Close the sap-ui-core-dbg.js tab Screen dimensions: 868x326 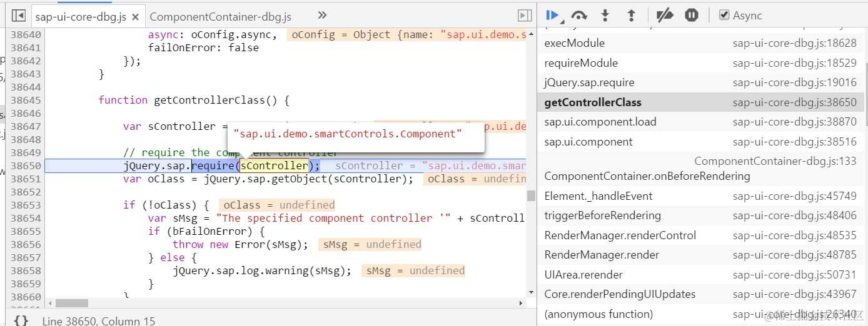[135, 17]
